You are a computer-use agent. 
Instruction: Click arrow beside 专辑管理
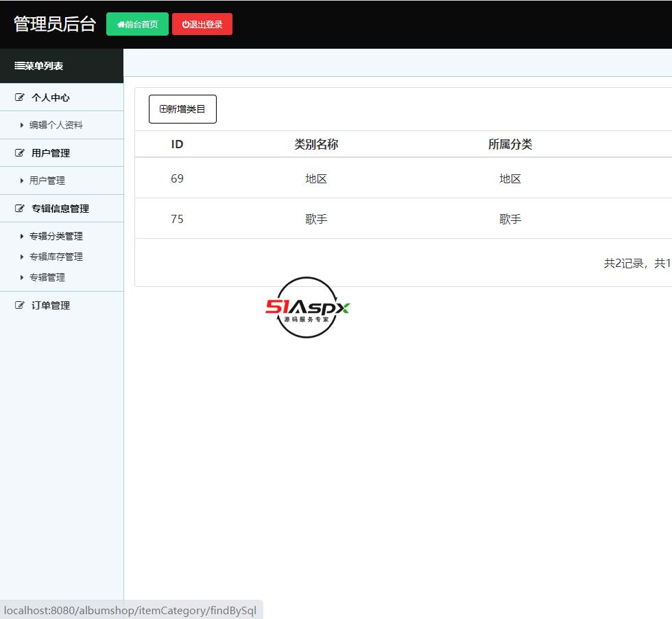coord(22,277)
